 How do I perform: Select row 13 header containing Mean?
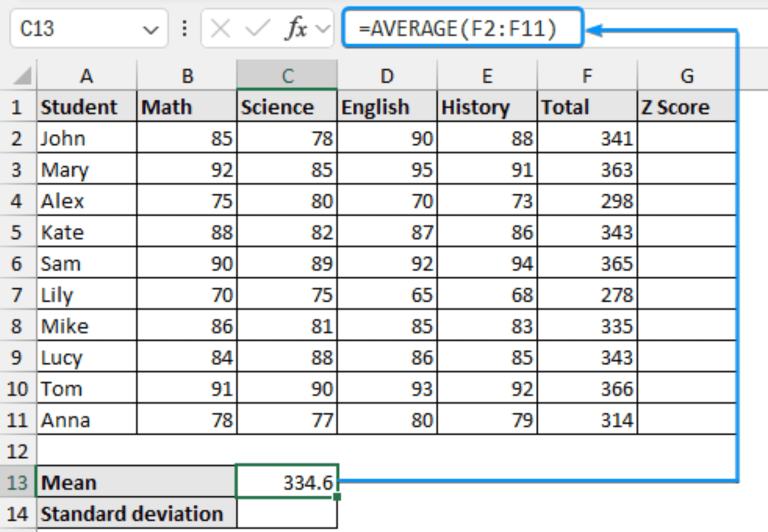tap(16, 482)
